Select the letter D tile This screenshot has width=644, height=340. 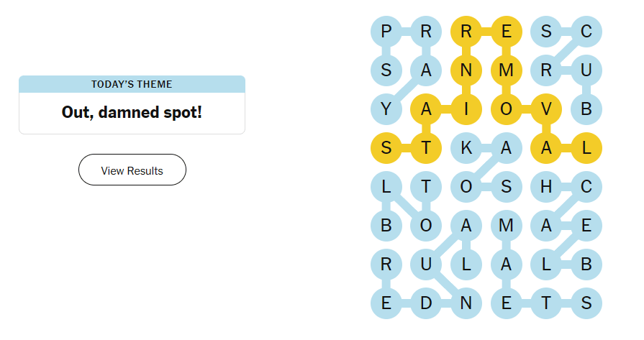(426, 303)
